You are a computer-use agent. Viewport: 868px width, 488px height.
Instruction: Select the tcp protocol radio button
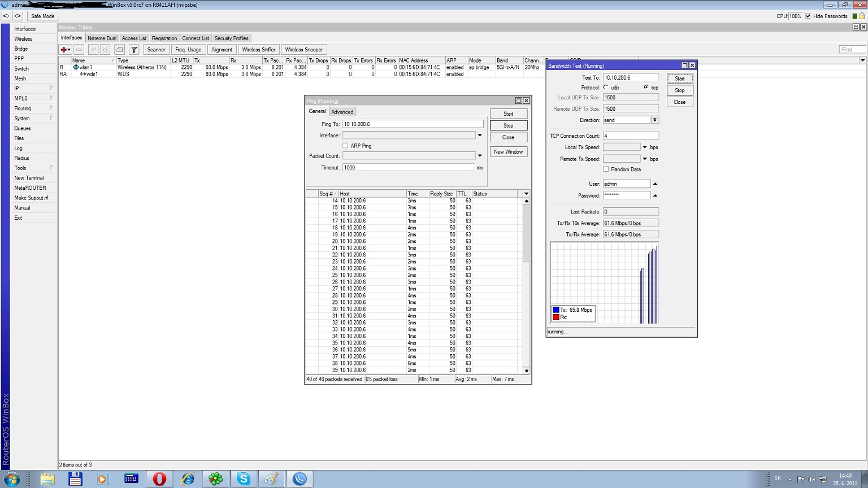tap(646, 88)
